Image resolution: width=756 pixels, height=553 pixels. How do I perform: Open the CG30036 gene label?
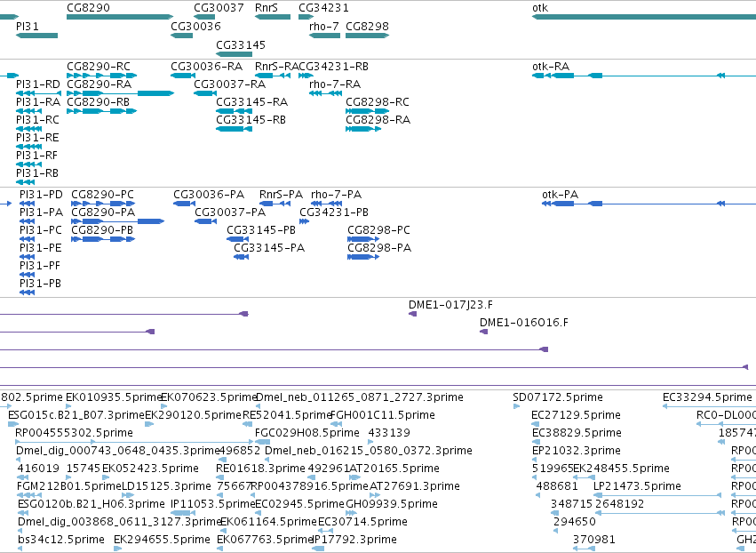(x=195, y=26)
